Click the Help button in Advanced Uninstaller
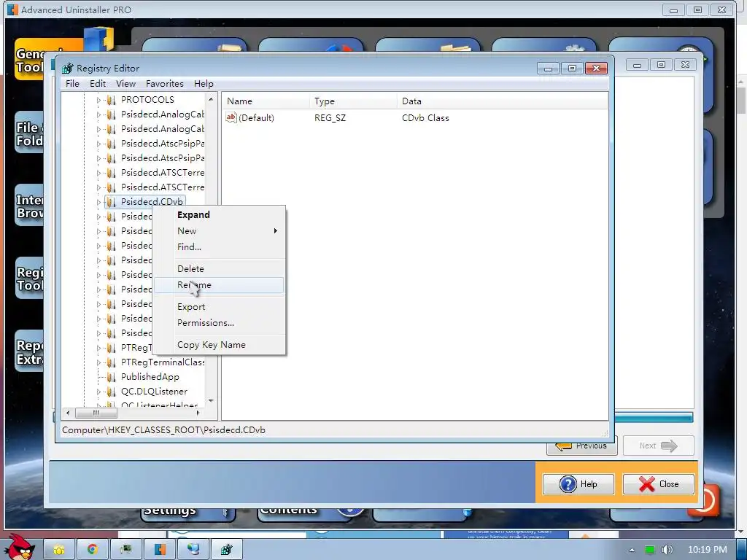This screenshot has width=747, height=560. 578,484
